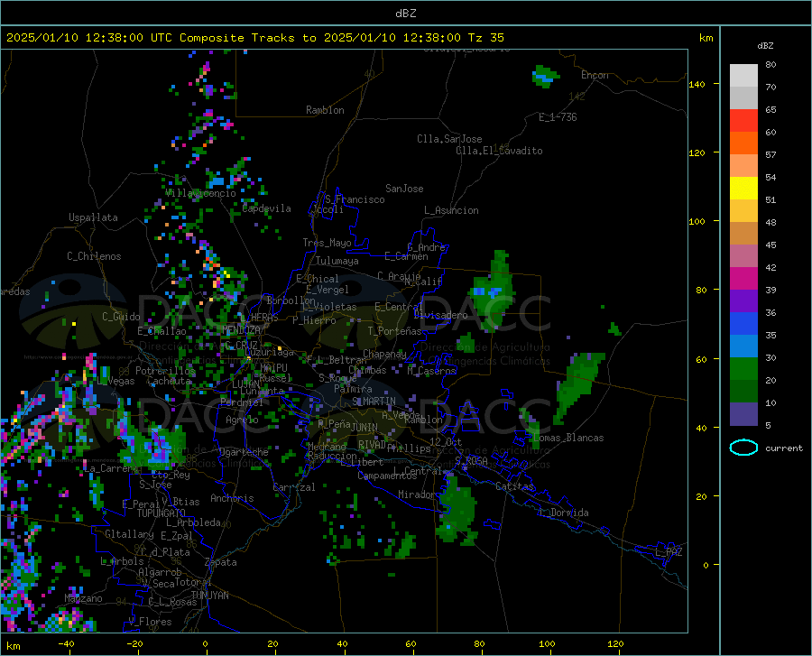This screenshot has width=812, height=656.
Task: Click the L_Vegas map label
Action: click(115, 381)
